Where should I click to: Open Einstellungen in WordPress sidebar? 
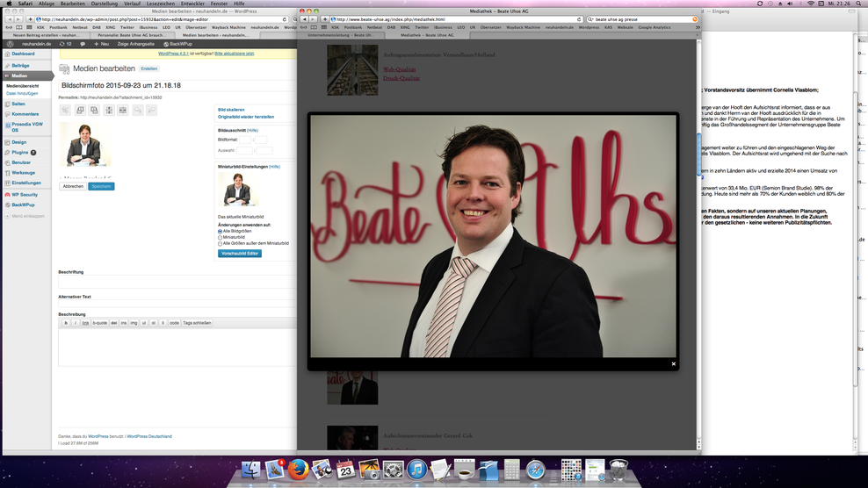pyautogui.click(x=26, y=183)
